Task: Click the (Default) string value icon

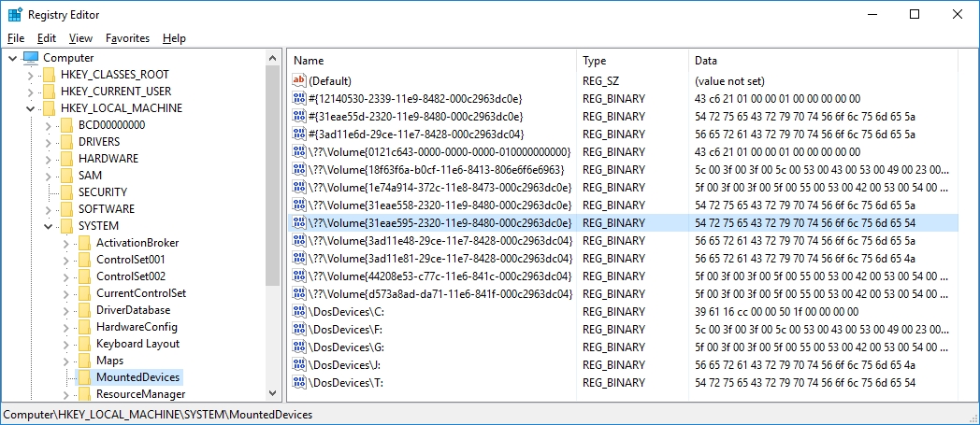Action: (x=299, y=81)
